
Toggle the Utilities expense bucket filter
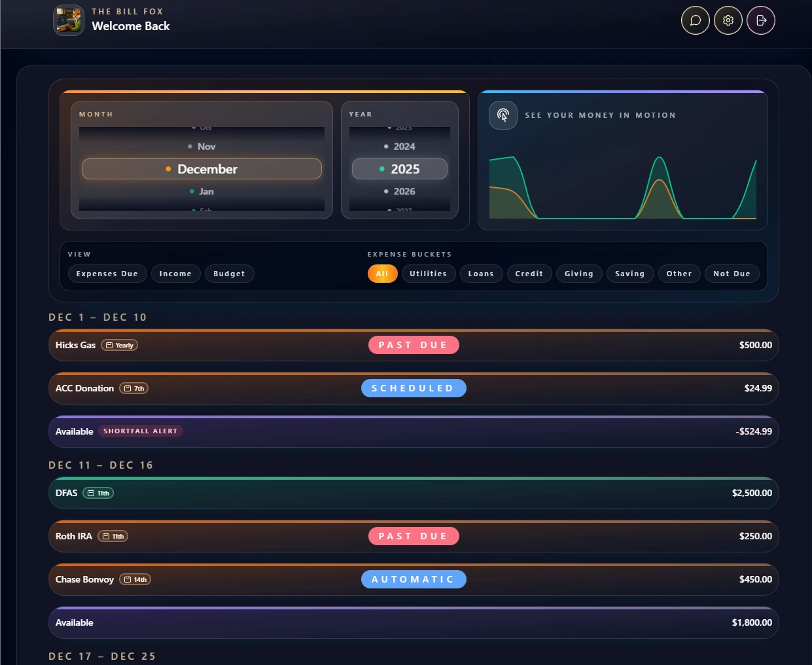coord(429,274)
